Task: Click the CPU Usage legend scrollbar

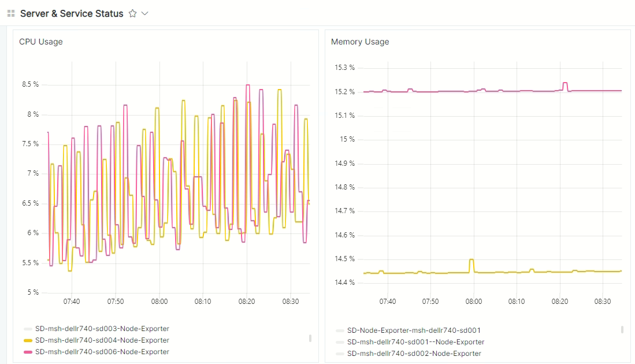Action: point(310,338)
